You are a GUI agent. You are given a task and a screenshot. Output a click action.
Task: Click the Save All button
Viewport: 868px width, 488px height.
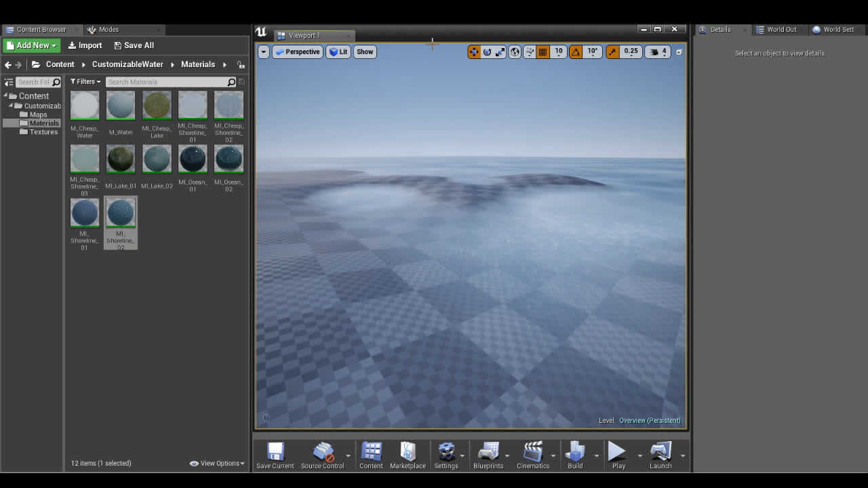click(x=134, y=45)
